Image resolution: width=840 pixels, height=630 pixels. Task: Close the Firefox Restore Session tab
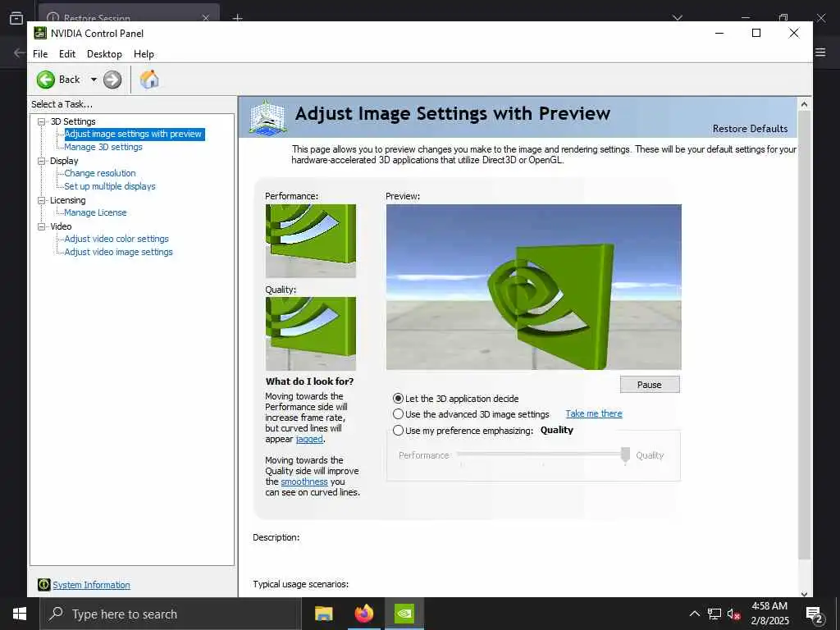(x=206, y=18)
